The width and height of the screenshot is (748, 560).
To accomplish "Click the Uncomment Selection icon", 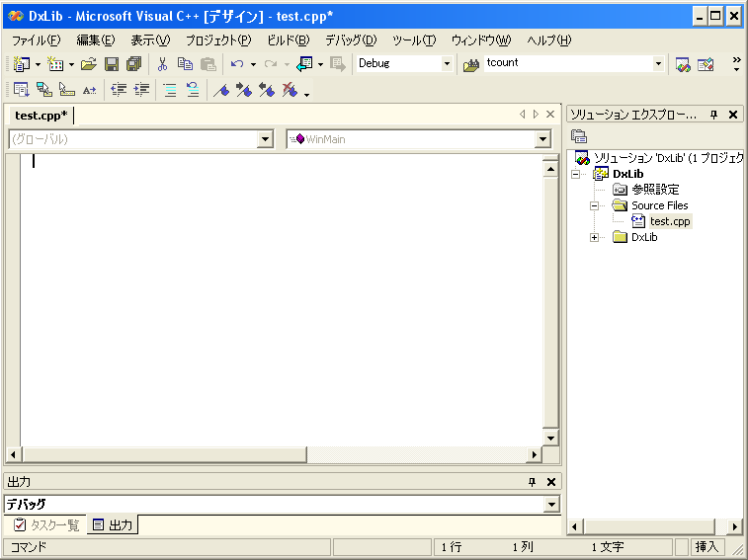I will [x=193, y=89].
